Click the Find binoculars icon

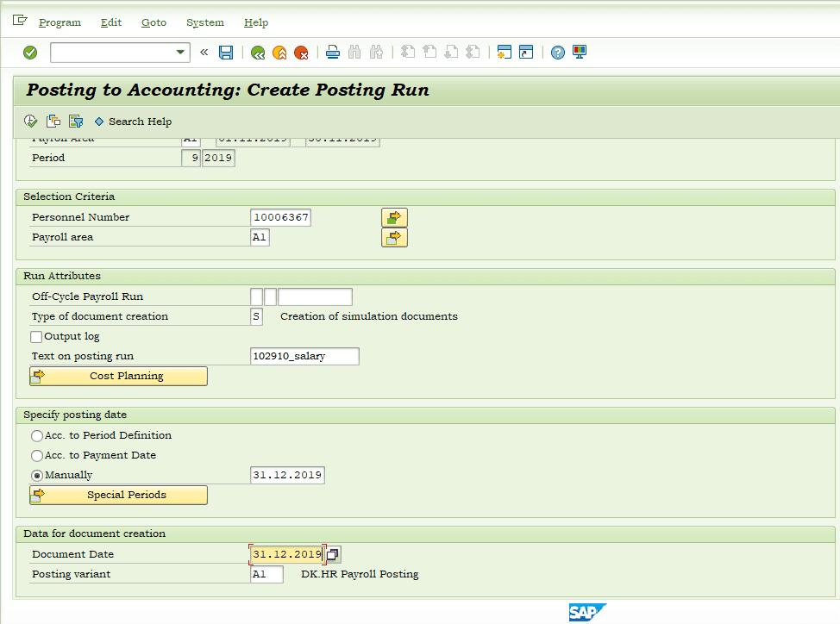pyautogui.click(x=354, y=53)
